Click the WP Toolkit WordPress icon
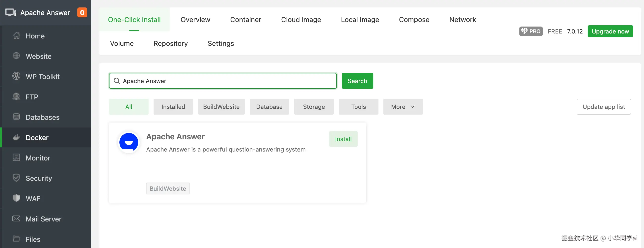The height and width of the screenshot is (248, 644). (17, 76)
